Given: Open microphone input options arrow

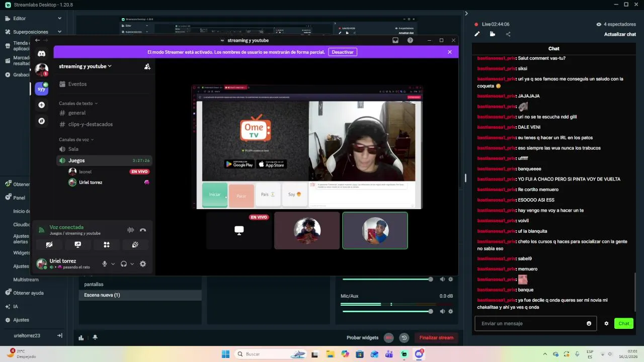Looking at the screenshot, I should (x=113, y=264).
